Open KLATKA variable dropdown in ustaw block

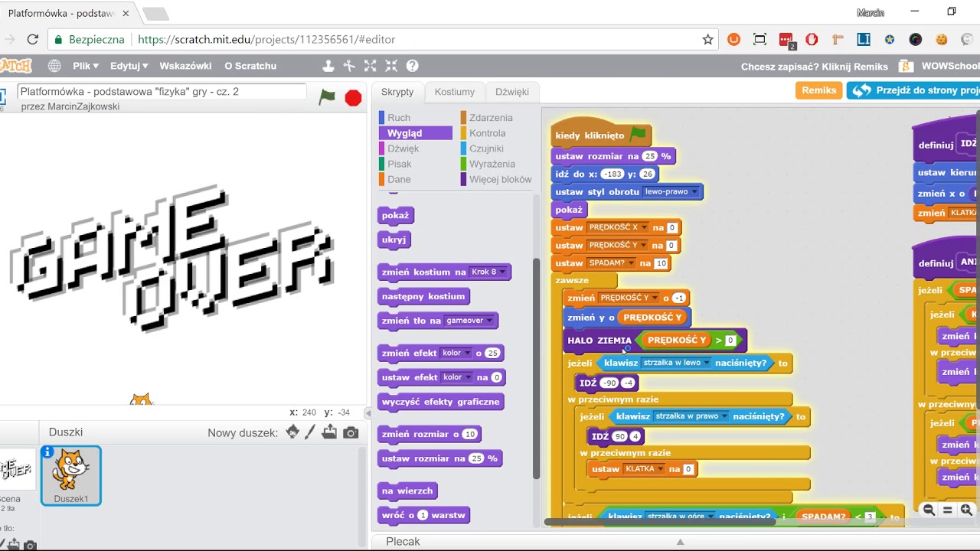(x=644, y=469)
